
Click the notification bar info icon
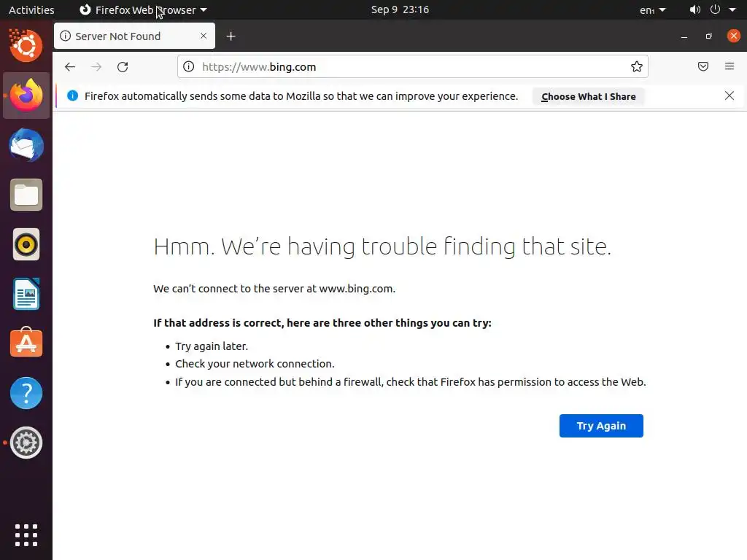coord(72,96)
